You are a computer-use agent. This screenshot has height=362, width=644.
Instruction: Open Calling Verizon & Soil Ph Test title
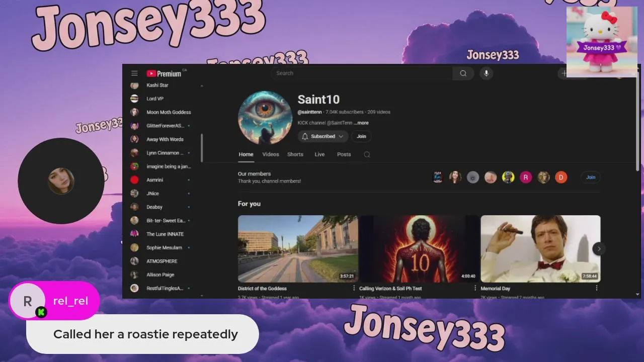pos(390,289)
